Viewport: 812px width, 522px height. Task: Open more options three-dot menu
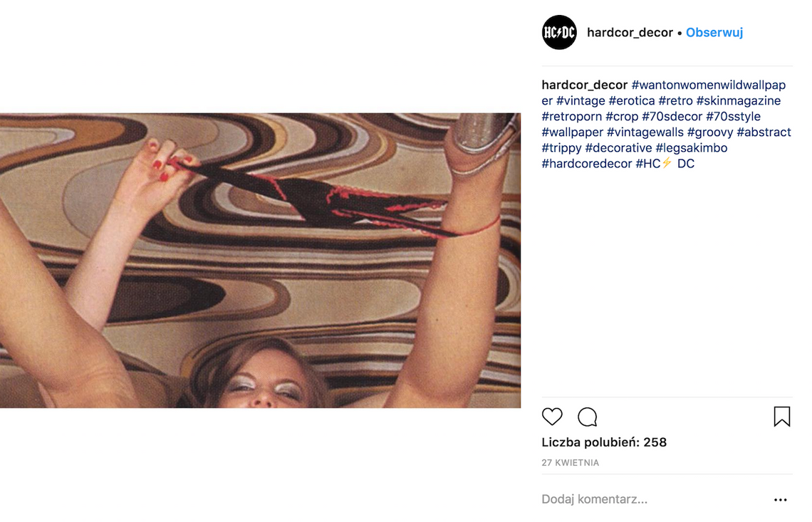click(x=781, y=500)
